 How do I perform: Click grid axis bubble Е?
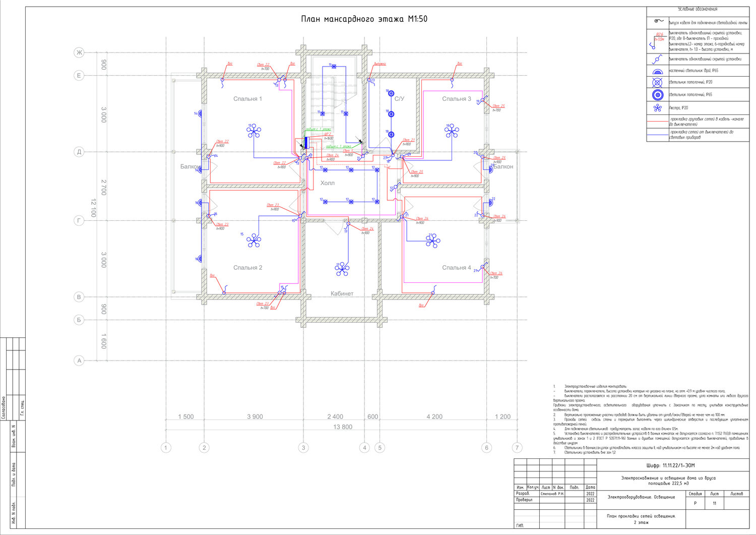(79, 76)
